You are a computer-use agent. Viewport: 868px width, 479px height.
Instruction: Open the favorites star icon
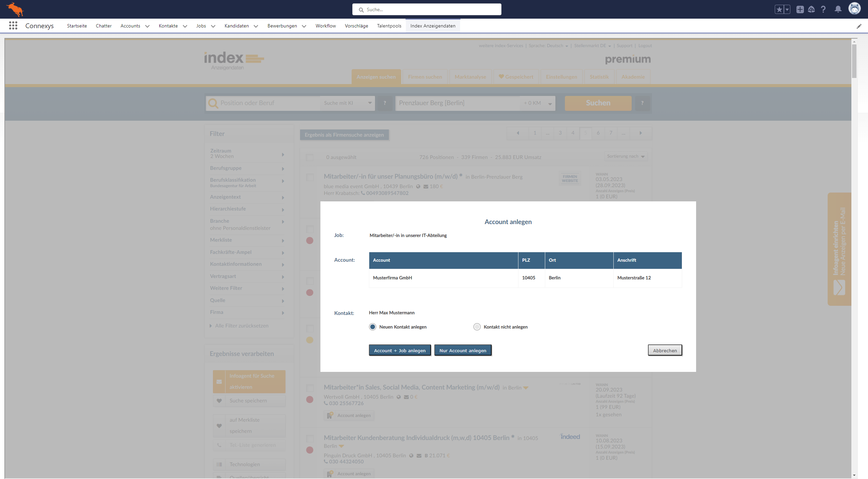779,9
